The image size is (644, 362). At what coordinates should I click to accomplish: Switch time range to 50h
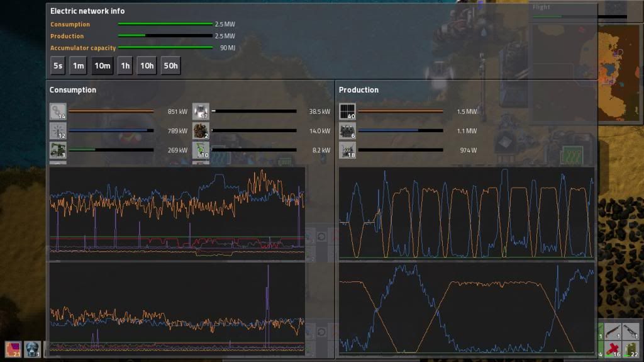[171, 66]
